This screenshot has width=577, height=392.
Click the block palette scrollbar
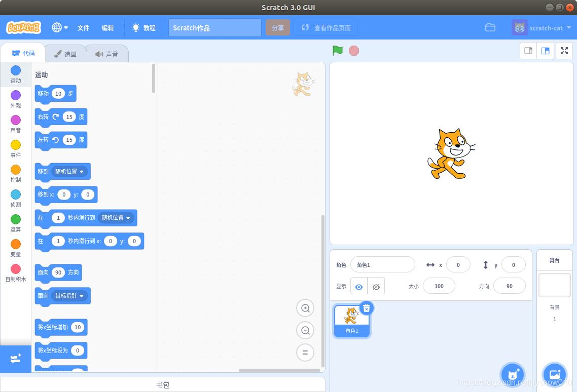(x=154, y=79)
